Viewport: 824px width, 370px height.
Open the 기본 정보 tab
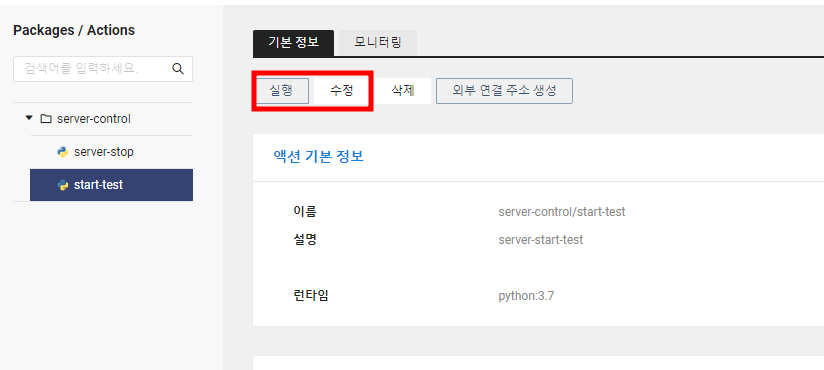point(293,43)
